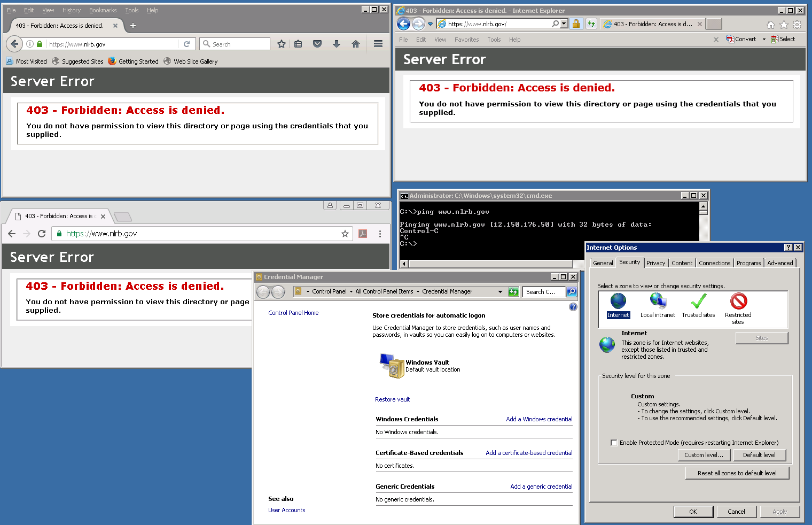812x525 pixels.
Task: Click Cancel in Internet Options
Action: (736, 512)
